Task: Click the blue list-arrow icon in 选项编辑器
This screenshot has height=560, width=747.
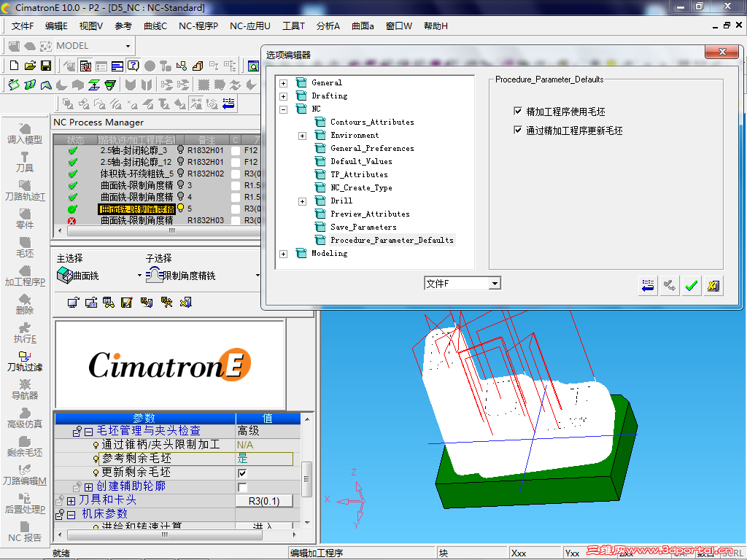Action: pyautogui.click(x=648, y=286)
